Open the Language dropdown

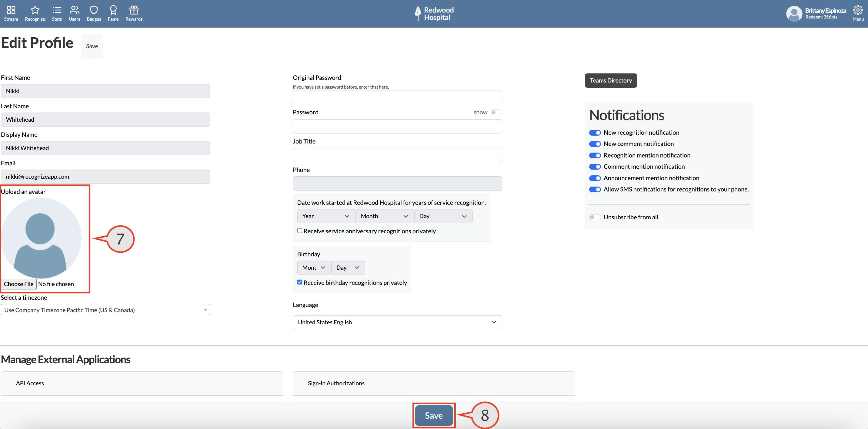click(x=397, y=323)
